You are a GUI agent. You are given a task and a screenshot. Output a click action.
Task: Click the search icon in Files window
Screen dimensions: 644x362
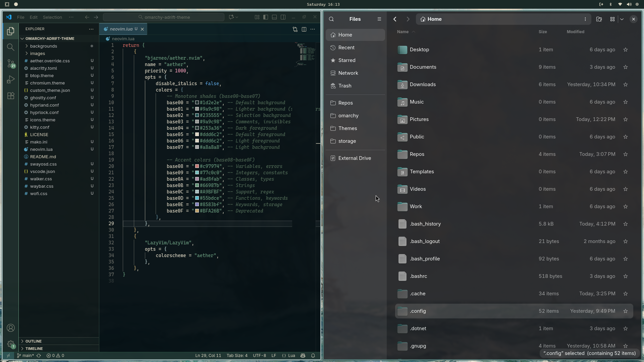(331, 19)
